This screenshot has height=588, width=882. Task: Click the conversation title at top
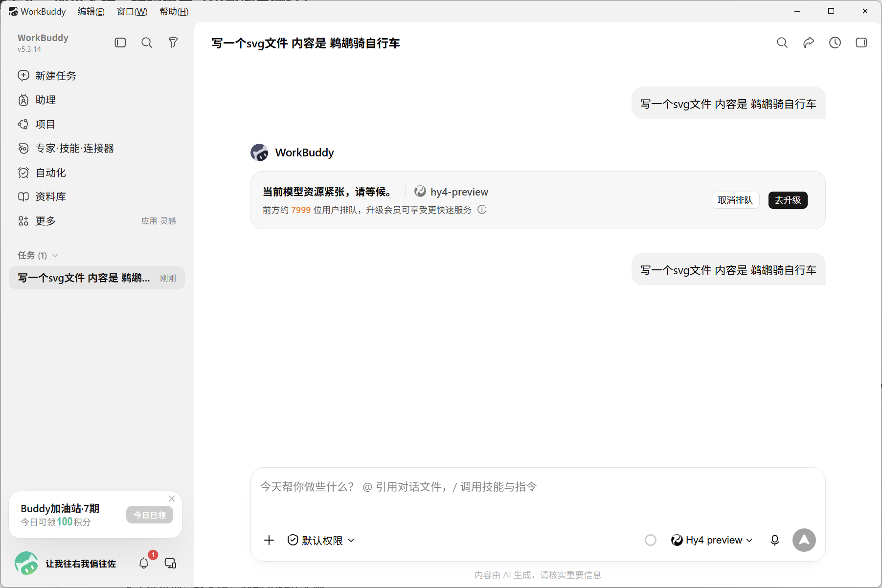[x=306, y=43]
